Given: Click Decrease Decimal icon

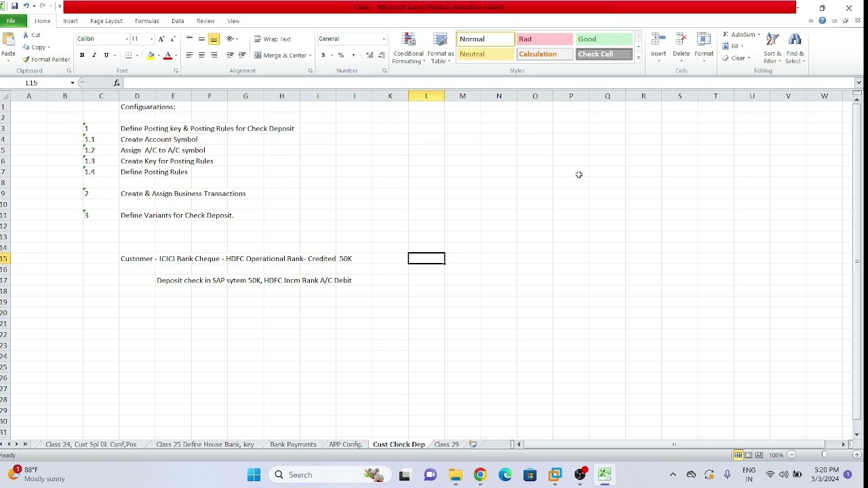Looking at the screenshot, I should pyautogui.click(x=382, y=56).
